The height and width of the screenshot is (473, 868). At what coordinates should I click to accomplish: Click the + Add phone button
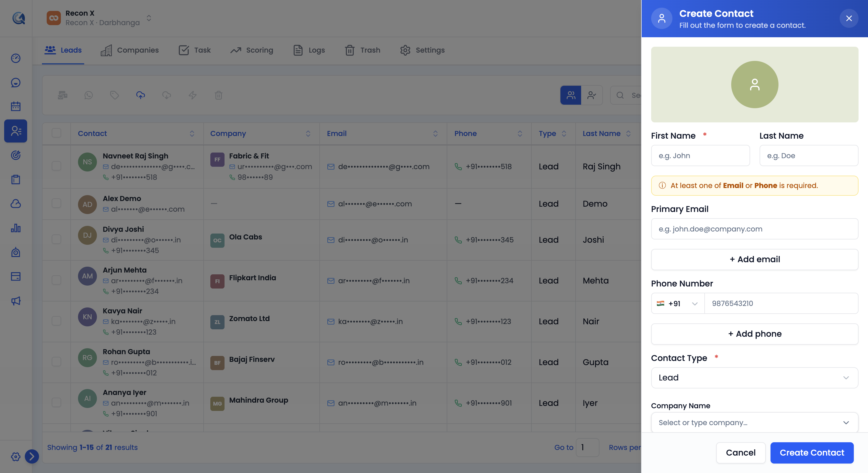point(754,334)
